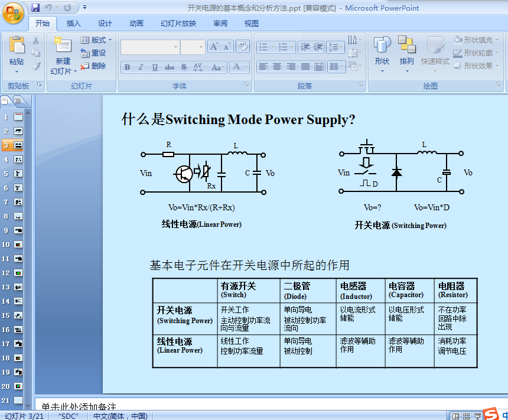Redo with the repeat arrow icon
This screenshot has width=508, height=420.
pos(67,7)
